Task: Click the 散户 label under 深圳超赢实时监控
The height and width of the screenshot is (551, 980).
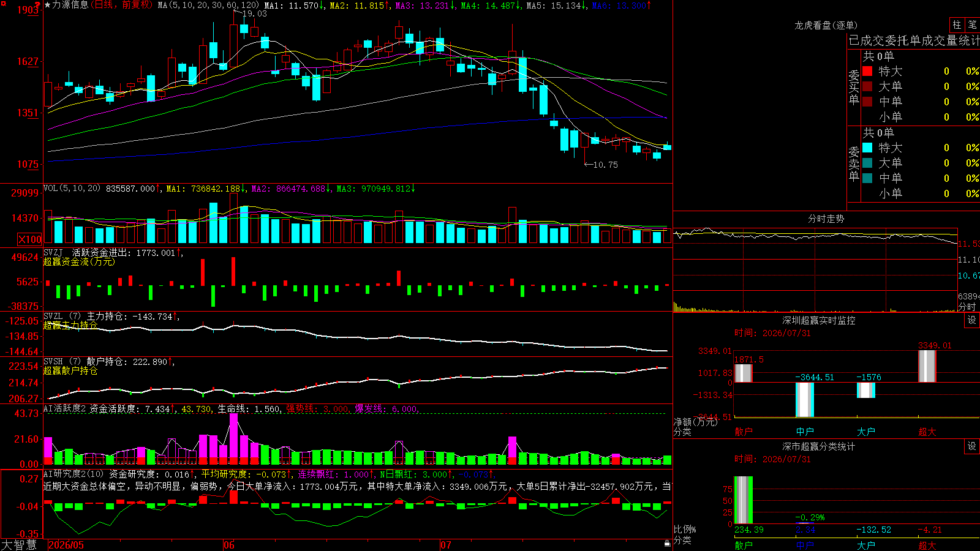Action: coord(744,432)
